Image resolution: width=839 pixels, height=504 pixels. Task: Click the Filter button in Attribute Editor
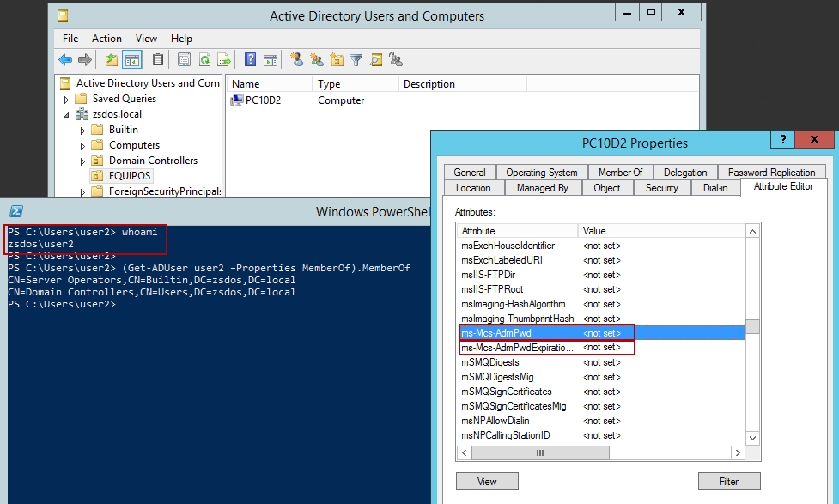point(729,481)
